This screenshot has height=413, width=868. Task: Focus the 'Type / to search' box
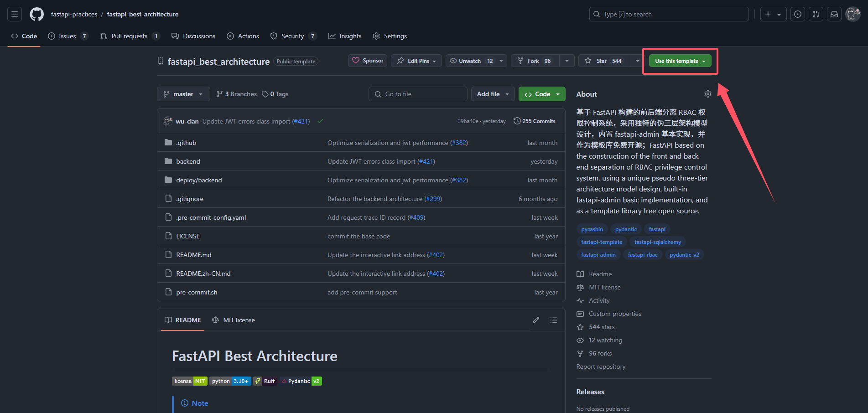click(669, 14)
